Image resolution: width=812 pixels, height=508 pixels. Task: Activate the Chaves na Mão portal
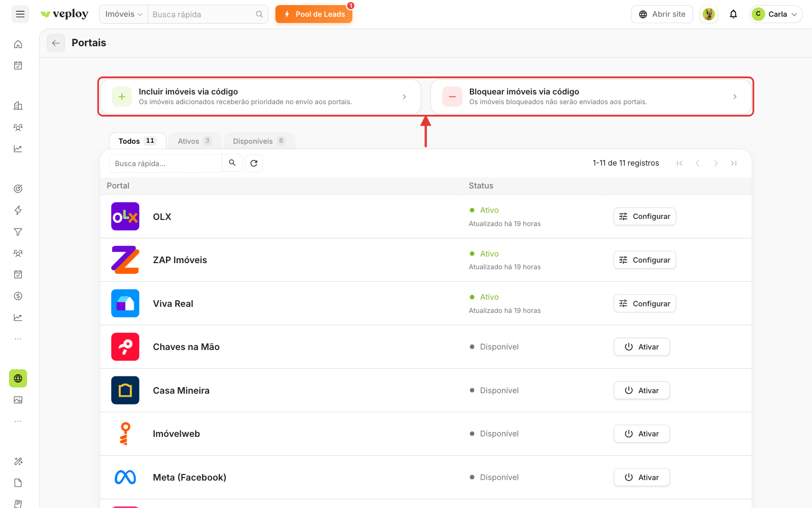point(641,347)
